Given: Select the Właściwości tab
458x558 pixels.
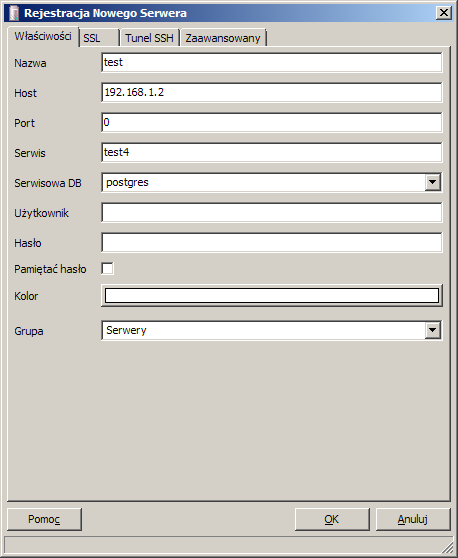Looking at the screenshot, I should pos(43,36).
